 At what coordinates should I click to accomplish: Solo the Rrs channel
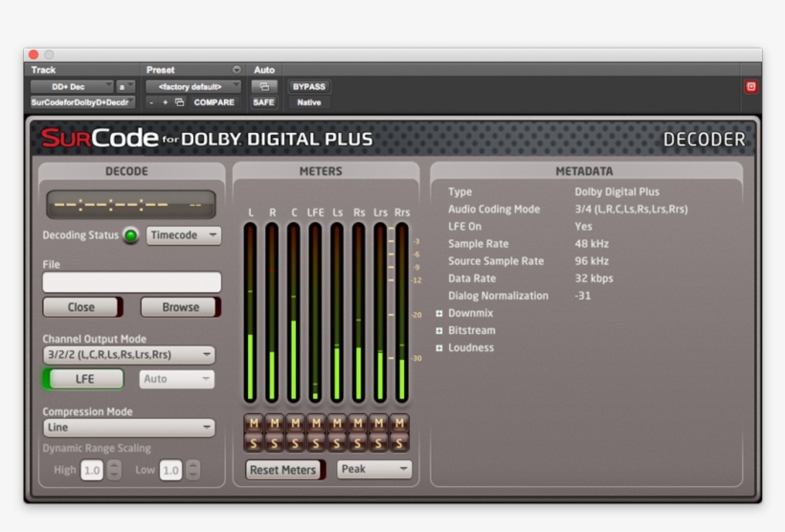[399, 443]
